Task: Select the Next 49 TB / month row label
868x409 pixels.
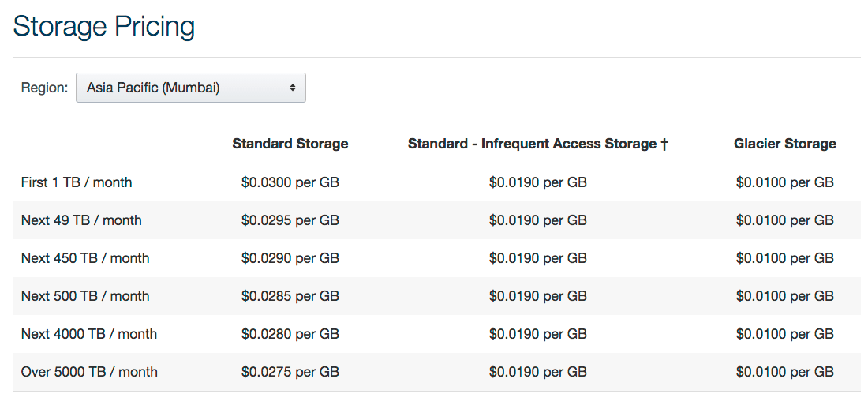Action: click(x=81, y=220)
